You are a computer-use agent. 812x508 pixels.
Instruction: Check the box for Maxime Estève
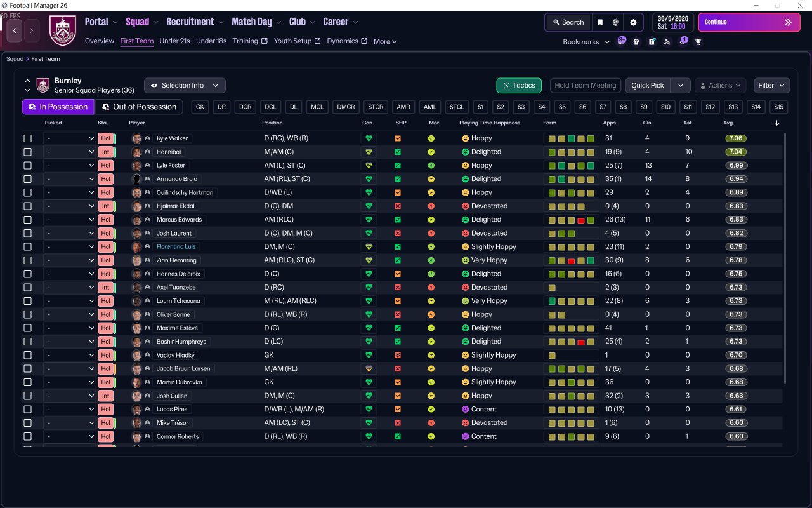click(x=27, y=328)
